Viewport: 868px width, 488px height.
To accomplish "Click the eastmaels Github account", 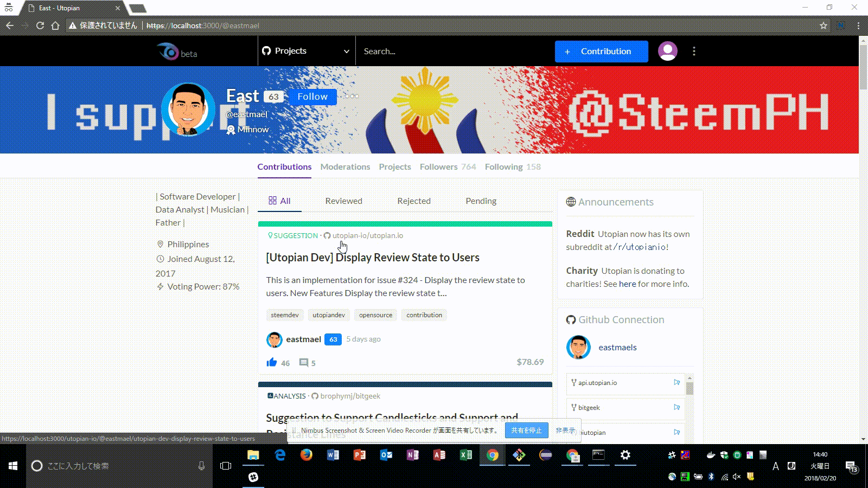I will click(617, 348).
